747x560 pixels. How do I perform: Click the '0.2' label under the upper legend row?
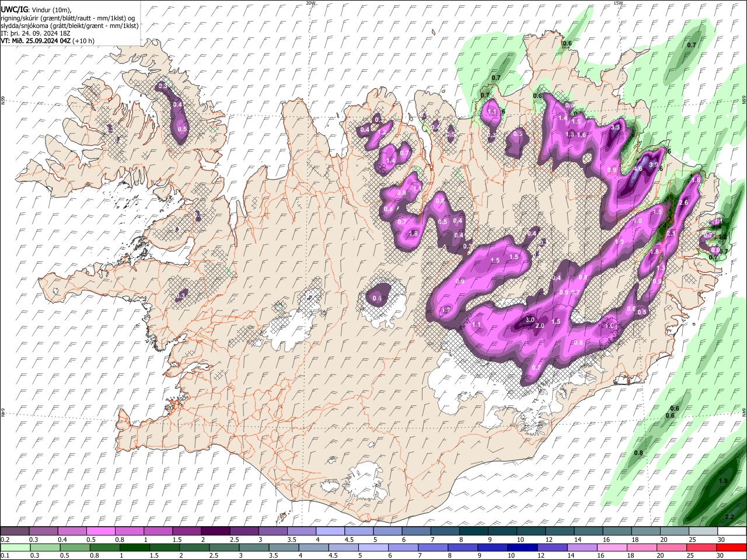[x=5, y=540]
